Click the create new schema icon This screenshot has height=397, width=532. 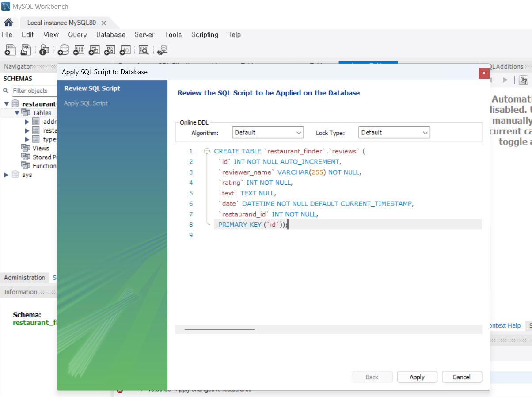(x=63, y=50)
